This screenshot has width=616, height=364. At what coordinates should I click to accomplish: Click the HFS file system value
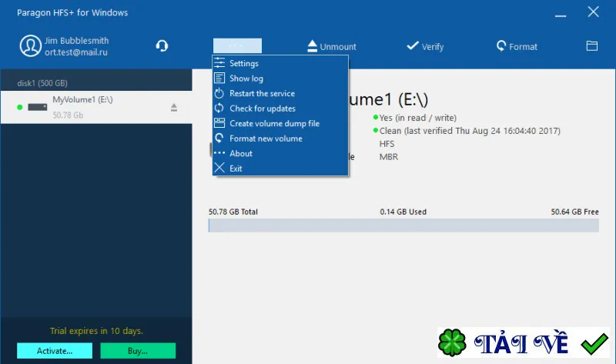click(x=387, y=144)
